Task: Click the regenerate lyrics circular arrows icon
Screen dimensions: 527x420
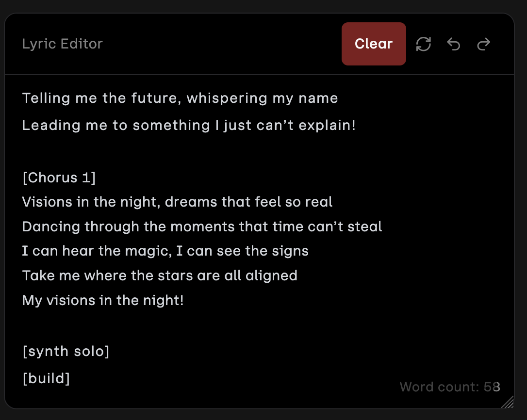Action: click(424, 44)
